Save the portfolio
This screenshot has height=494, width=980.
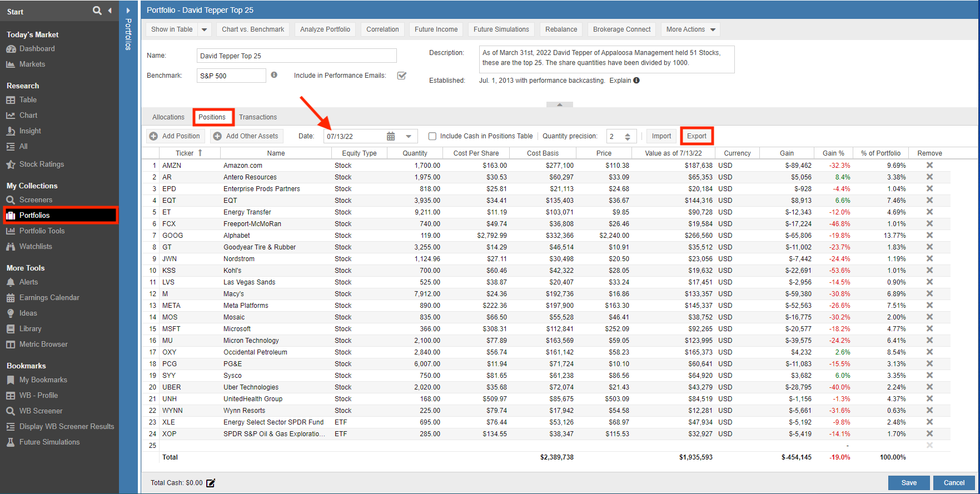pos(909,483)
